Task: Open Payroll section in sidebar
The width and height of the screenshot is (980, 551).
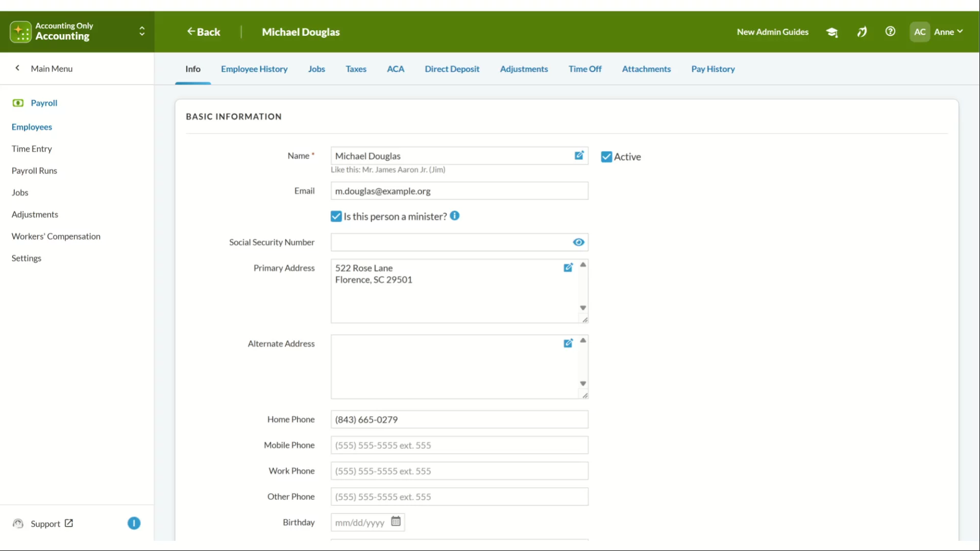Action: click(x=44, y=103)
